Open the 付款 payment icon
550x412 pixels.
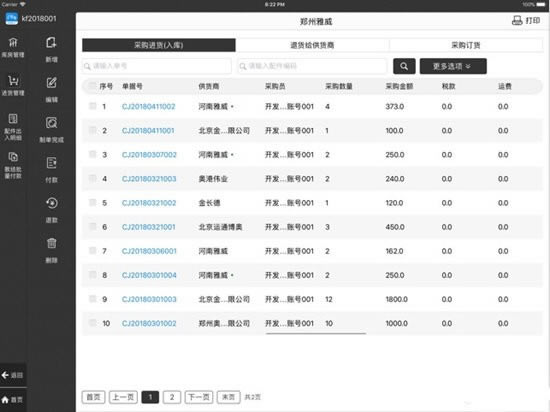point(51,163)
